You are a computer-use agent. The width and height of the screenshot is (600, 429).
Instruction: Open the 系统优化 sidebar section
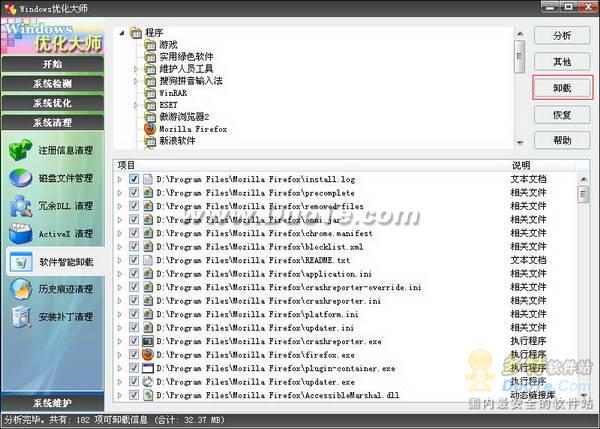tap(53, 103)
